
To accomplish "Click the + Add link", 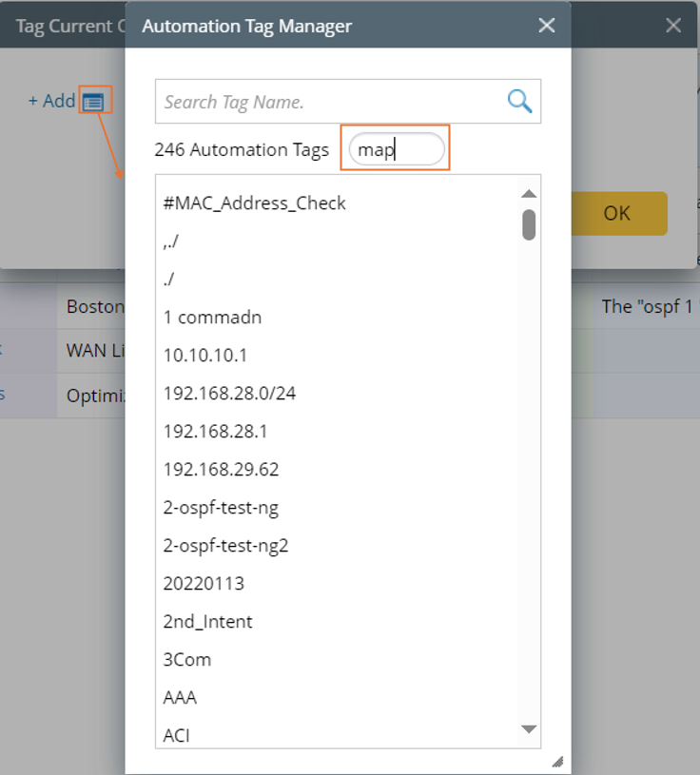I will click(x=51, y=101).
